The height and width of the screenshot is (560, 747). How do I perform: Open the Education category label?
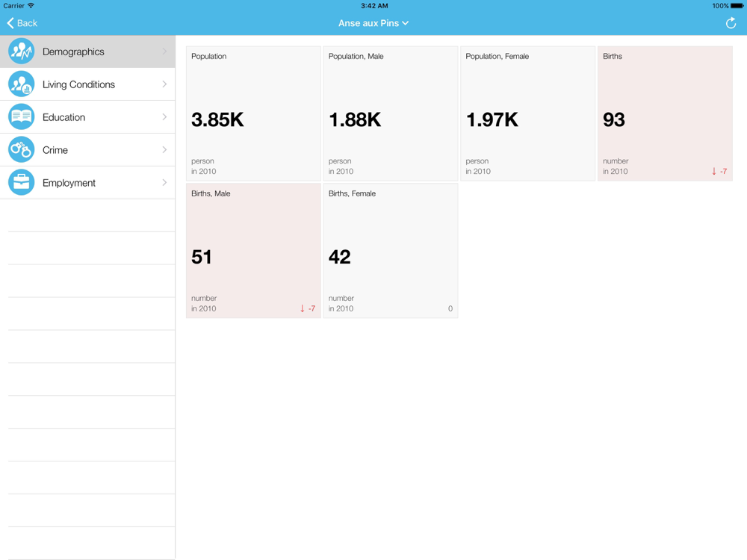tap(63, 117)
